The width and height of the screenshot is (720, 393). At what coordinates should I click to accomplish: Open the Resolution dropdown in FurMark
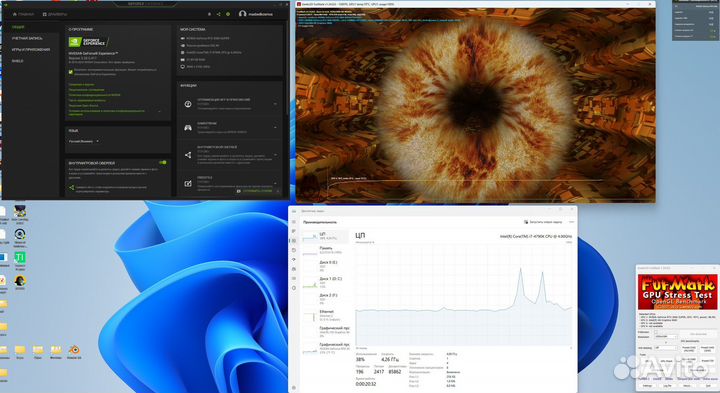click(x=665, y=337)
